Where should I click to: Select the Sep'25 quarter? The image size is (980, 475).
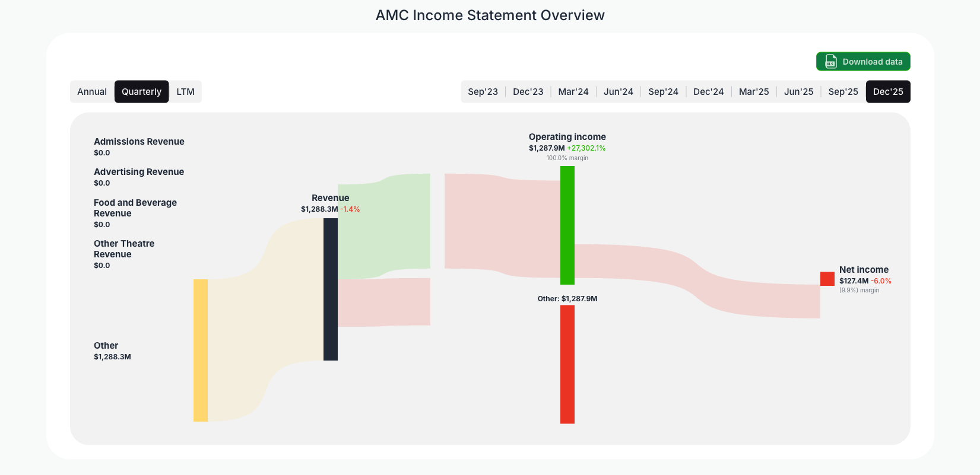click(x=843, y=91)
